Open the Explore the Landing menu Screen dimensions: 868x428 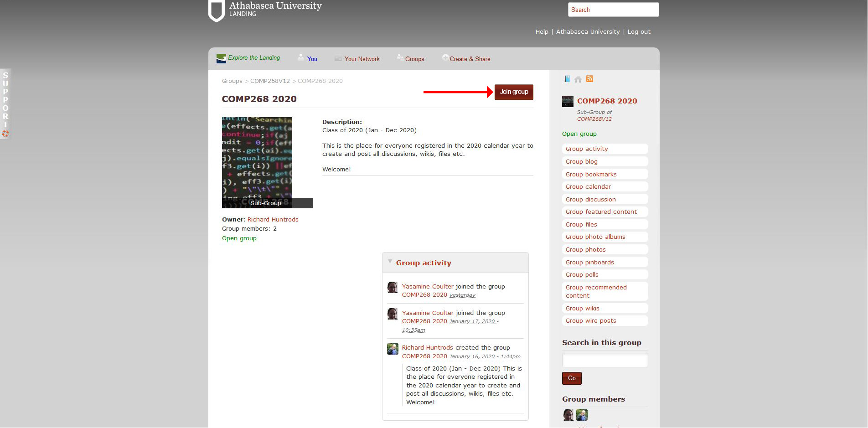(254, 58)
